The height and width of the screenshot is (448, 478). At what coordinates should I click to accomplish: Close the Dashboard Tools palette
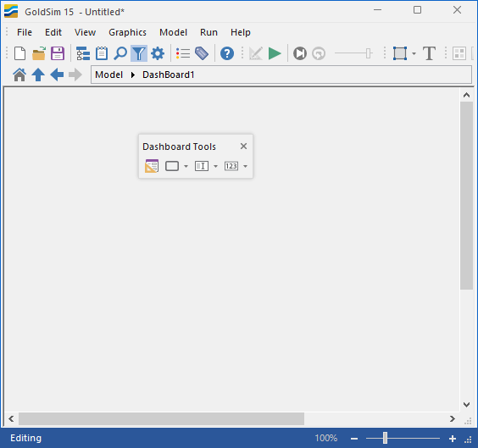[x=243, y=147]
